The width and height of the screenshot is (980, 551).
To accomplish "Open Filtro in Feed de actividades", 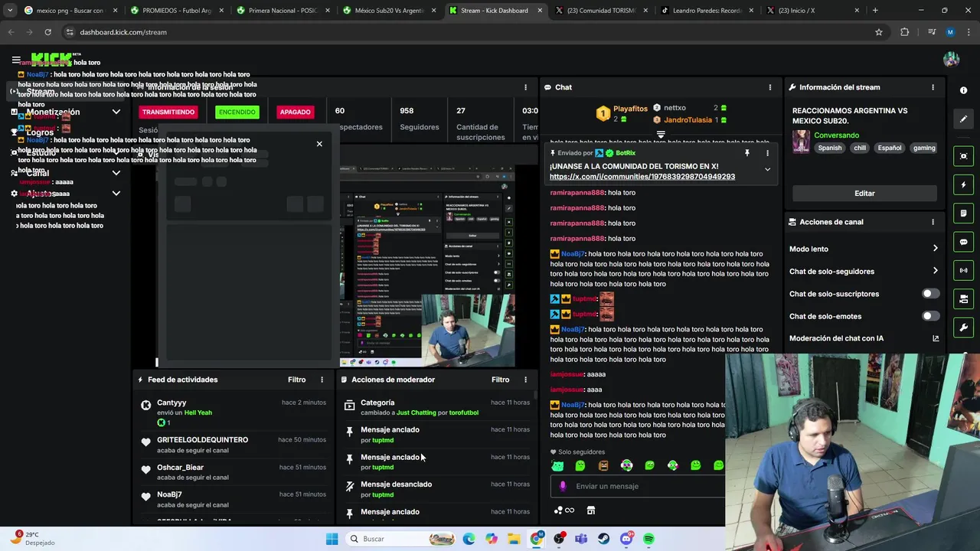I will 296,380.
